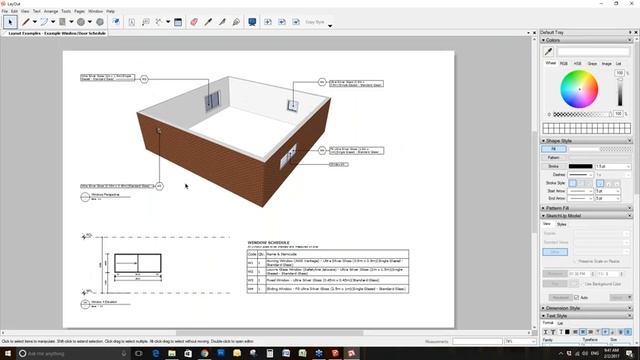640x360 pixels.
Task: Select the Label tool
Action: 145,22
